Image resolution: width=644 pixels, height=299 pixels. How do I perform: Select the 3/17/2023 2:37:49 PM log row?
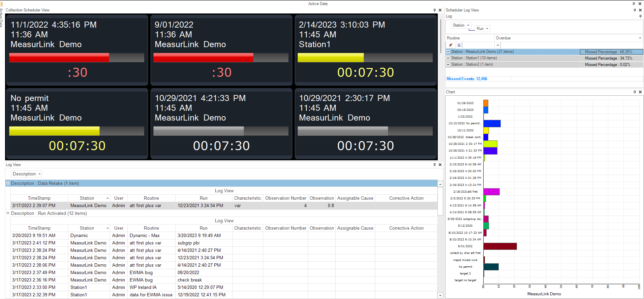tap(224, 273)
